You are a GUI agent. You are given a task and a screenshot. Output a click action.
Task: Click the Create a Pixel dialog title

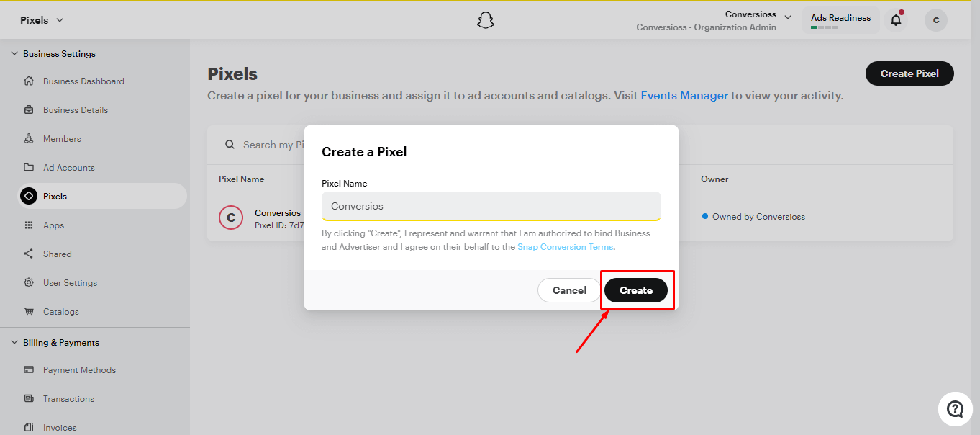tap(364, 152)
